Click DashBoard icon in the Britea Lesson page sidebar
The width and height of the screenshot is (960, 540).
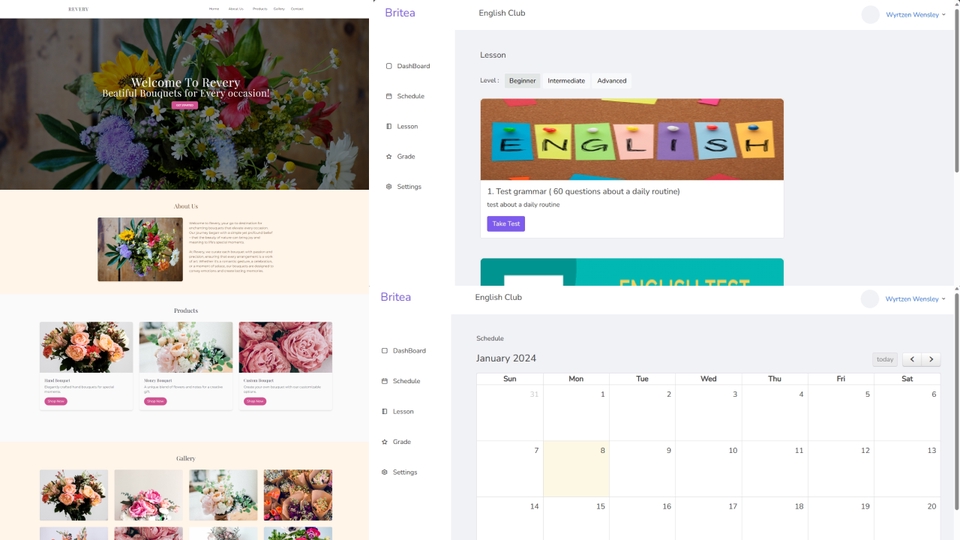(x=389, y=66)
